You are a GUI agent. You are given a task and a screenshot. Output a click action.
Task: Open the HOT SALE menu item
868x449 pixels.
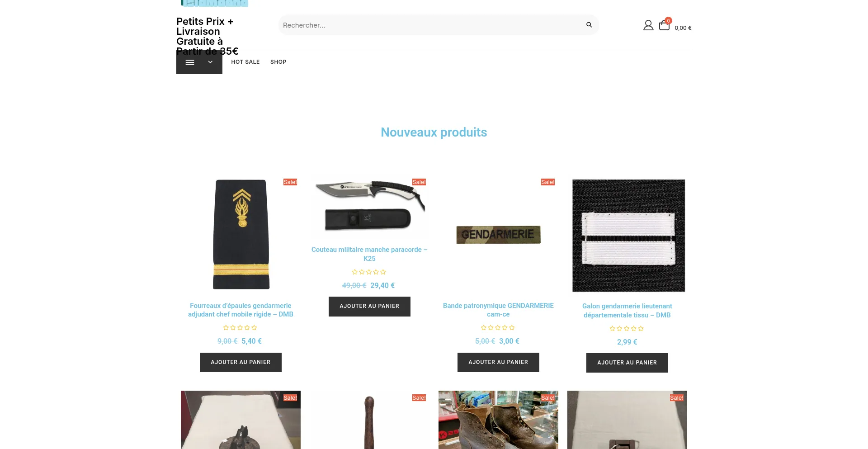[245, 62]
